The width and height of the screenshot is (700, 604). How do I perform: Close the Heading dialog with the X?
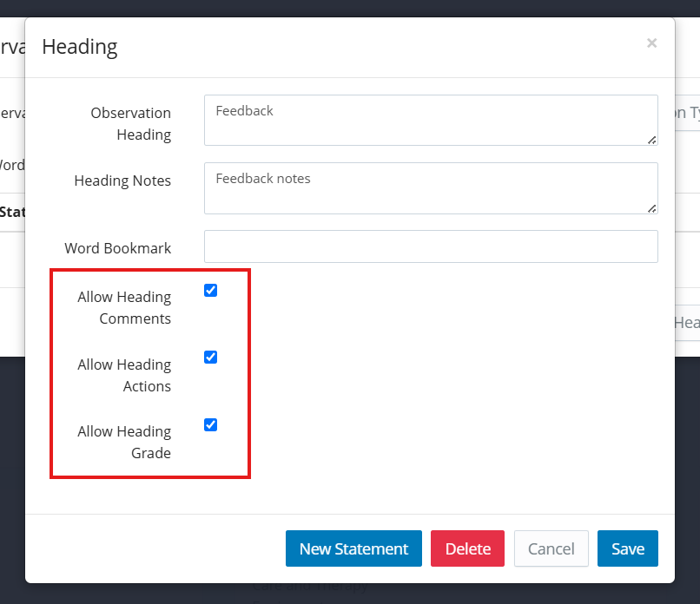(x=651, y=43)
